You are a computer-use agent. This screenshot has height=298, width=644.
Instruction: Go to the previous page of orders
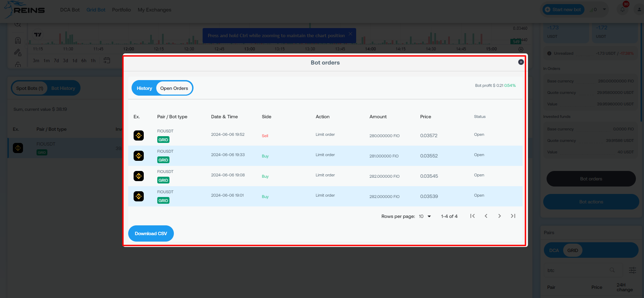coord(486,216)
